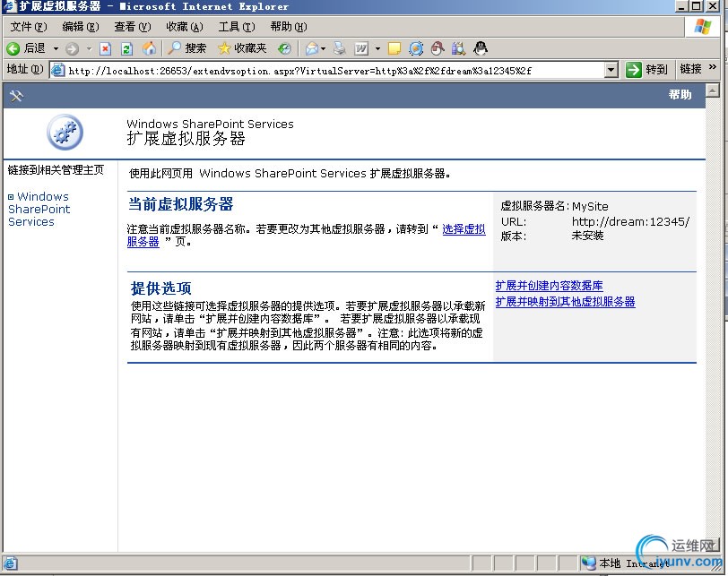Click the page icon in the address bar

pyautogui.click(x=57, y=71)
